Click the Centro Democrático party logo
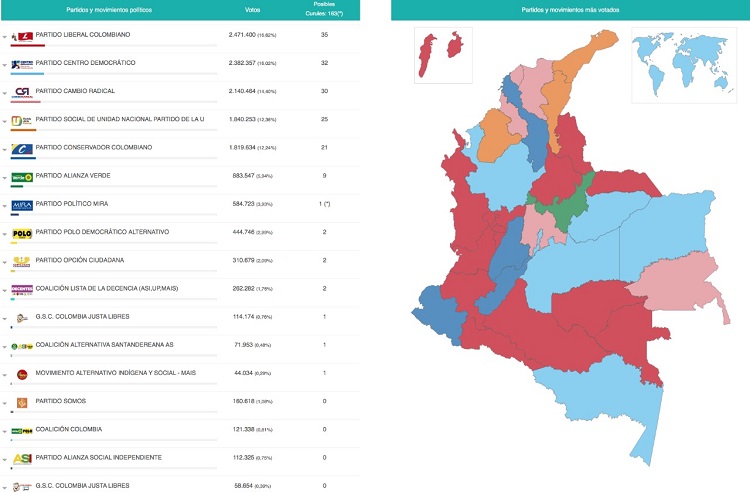Viewport: 750px width, 492px height. point(22,65)
